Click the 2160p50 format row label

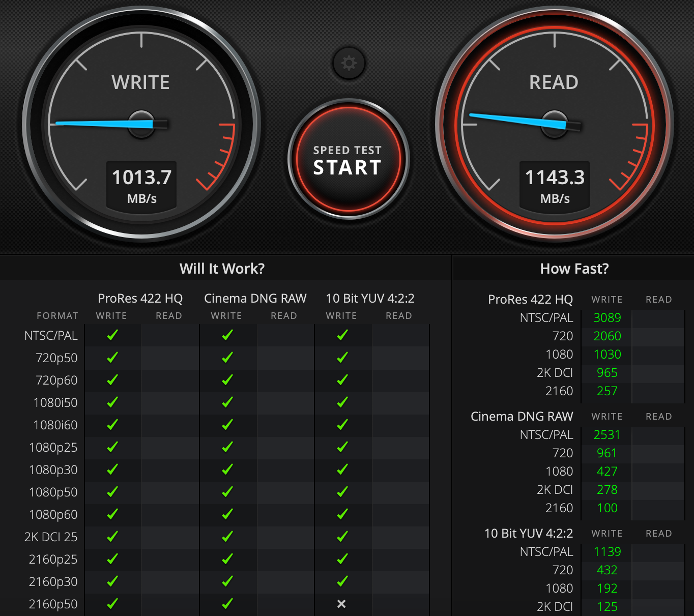pos(53,604)
